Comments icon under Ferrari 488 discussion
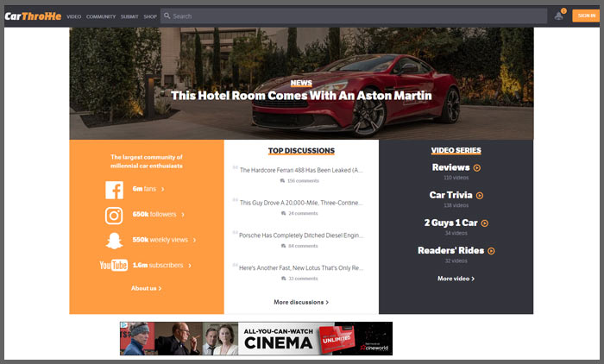 pos(282,180)
